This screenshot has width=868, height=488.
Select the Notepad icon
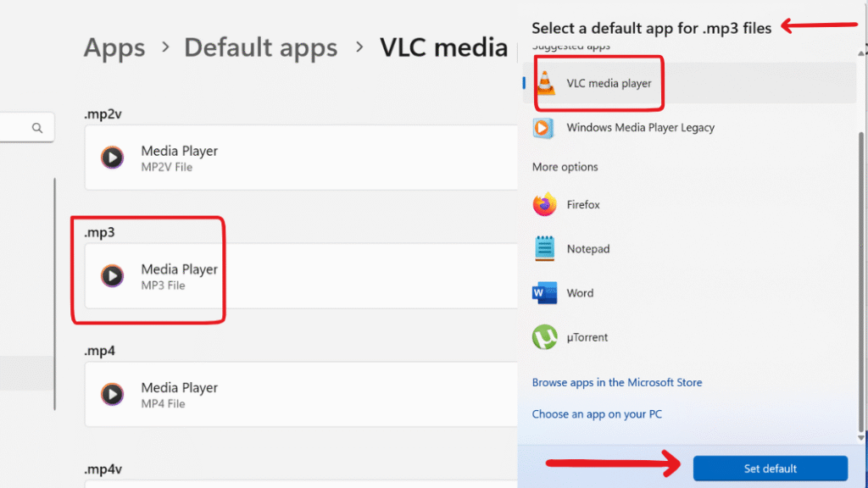click(545, 248)
